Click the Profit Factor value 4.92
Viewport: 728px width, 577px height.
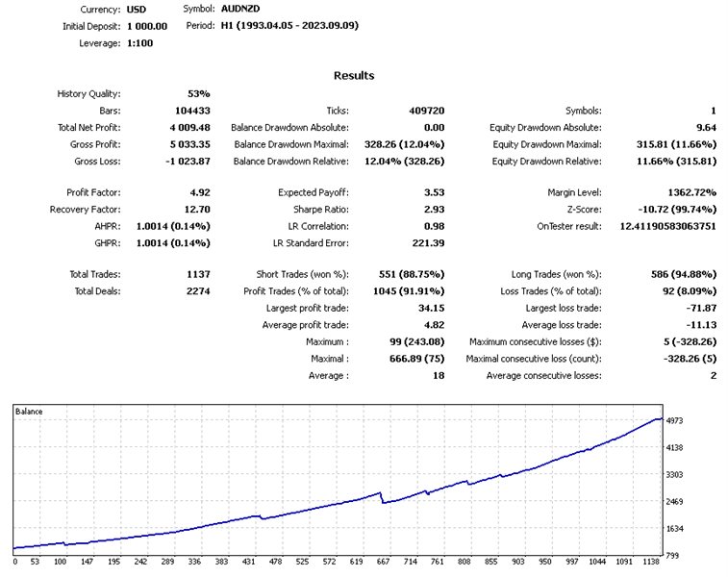pyautogui.click(x=200, y=192)
